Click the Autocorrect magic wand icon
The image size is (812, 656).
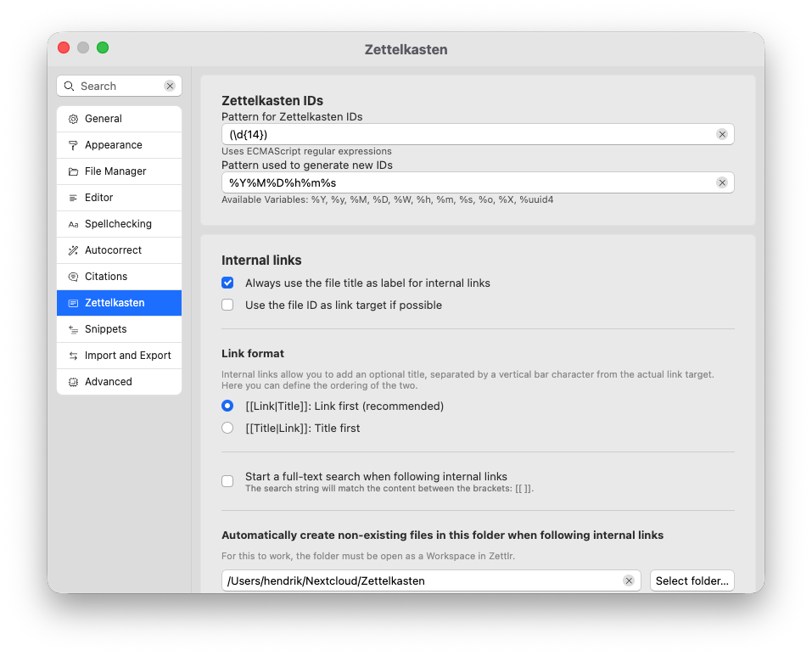click(73, 251)
